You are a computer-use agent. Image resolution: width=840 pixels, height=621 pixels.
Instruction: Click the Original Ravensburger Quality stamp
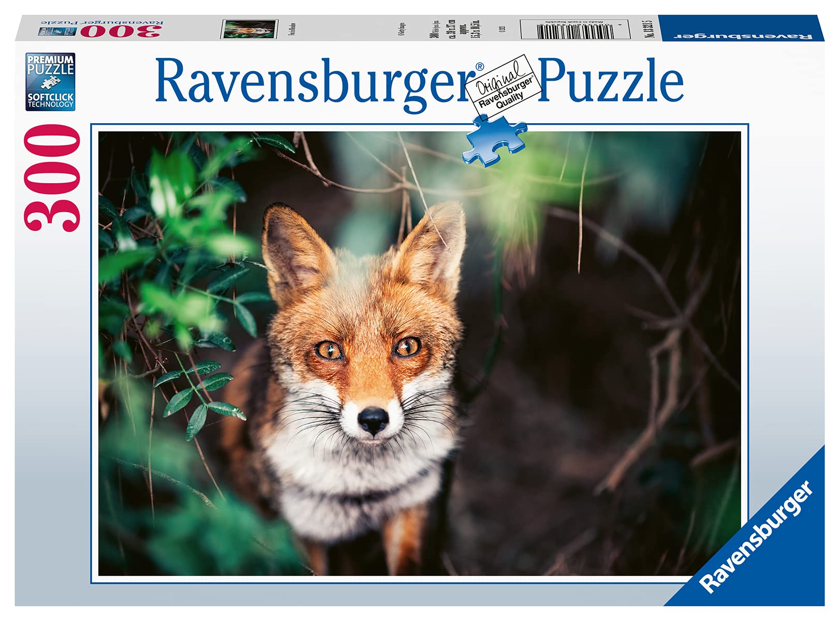click(x=503, y=86)
